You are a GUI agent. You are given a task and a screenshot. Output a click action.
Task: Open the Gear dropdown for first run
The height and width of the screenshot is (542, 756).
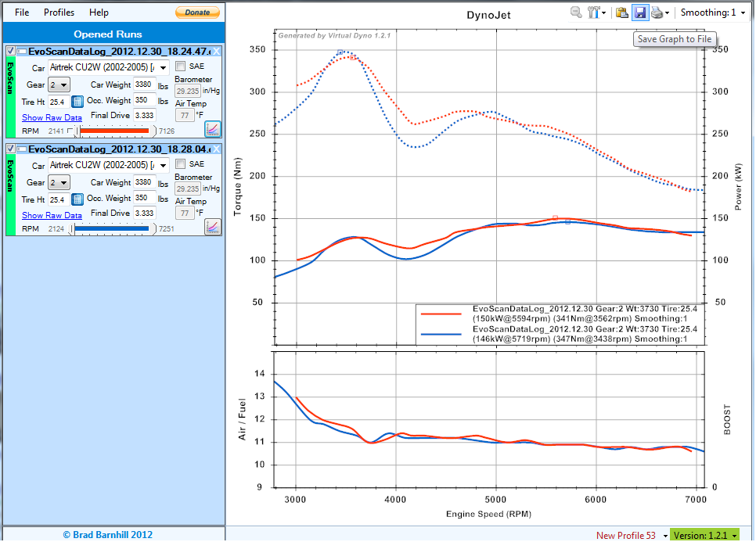tap(59, 84)
